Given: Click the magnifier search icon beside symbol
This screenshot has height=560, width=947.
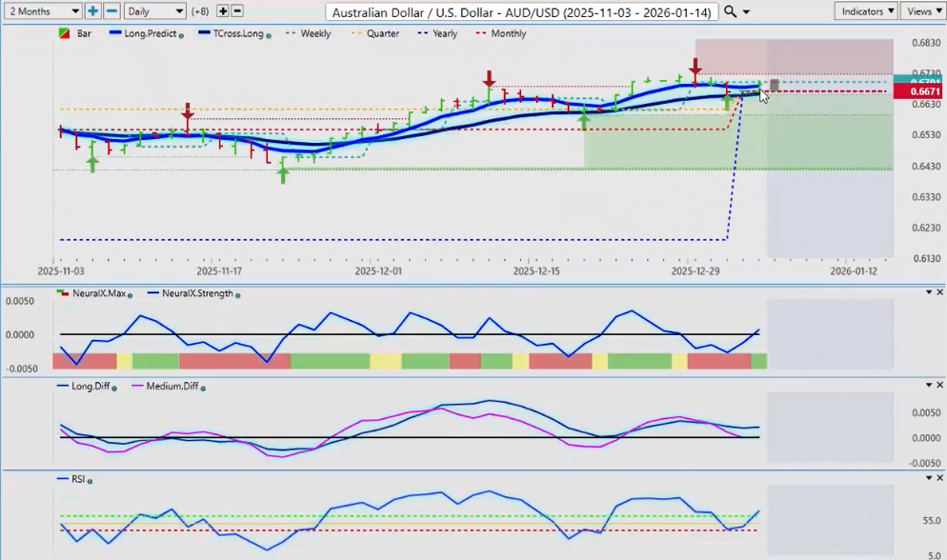Looking at the screenshot, I should (731, 11).
